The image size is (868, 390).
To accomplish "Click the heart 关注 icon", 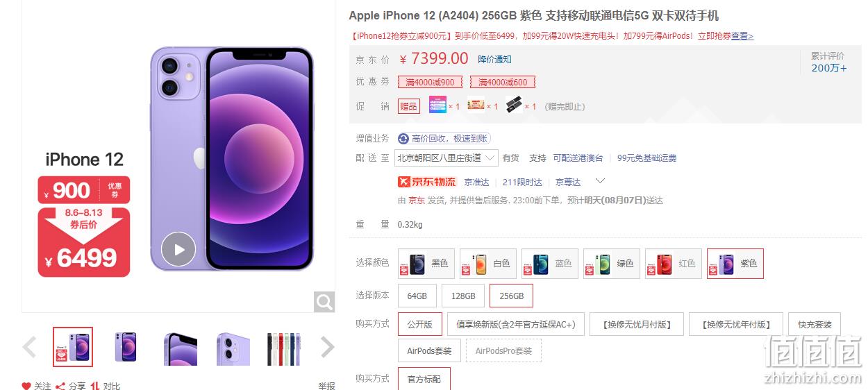I will tap(26, 386).
